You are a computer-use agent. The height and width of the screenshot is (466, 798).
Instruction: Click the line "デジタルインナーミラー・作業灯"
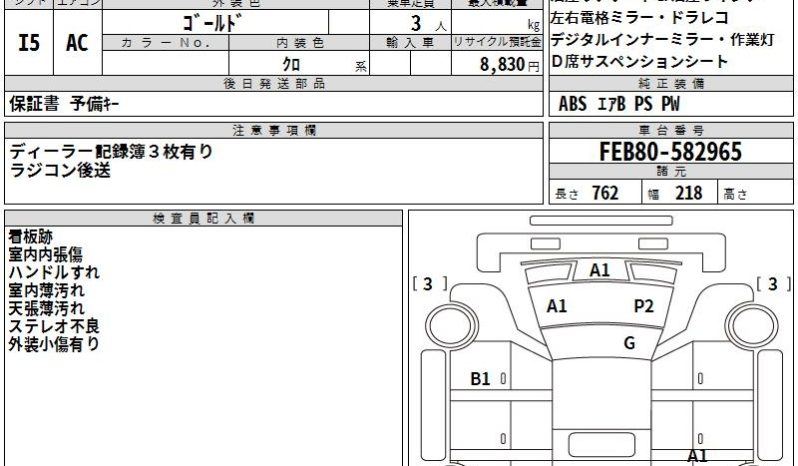click(663, 40)
